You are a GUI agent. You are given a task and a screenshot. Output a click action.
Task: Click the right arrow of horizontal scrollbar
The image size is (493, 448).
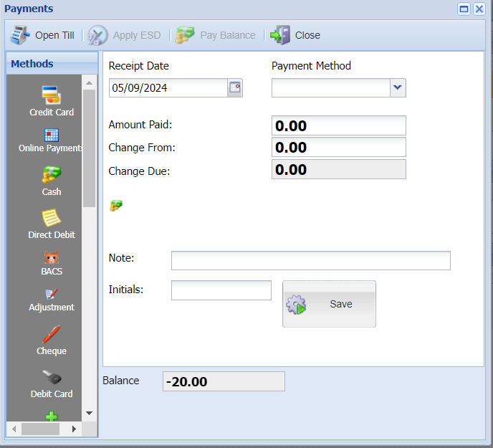(x=74, y=429)
